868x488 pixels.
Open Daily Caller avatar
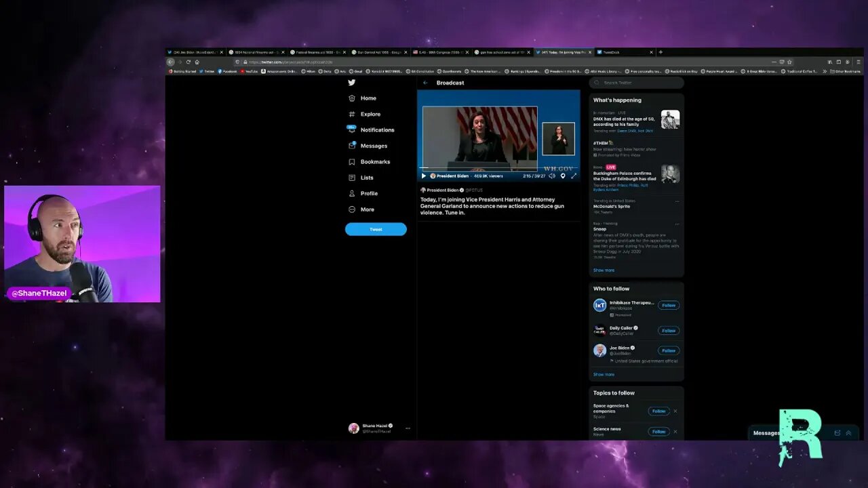coord(599,330)
